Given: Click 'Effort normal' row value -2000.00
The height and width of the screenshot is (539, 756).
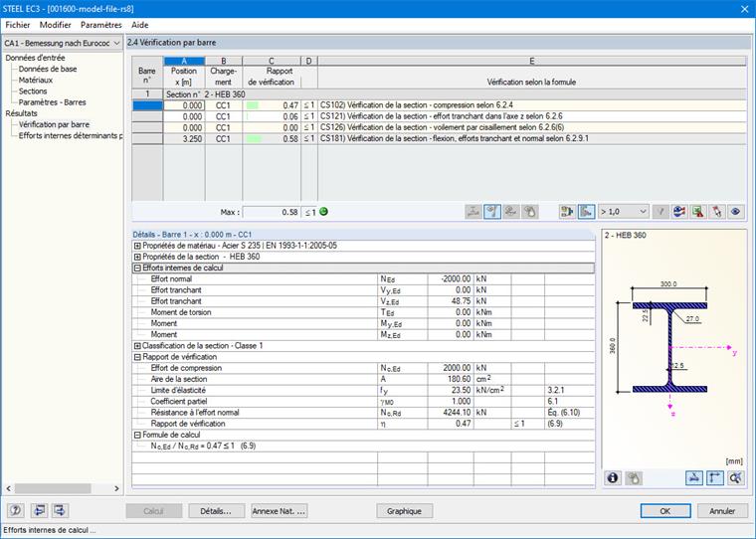Looking at the screenshot, I should [x=450, y=279].
